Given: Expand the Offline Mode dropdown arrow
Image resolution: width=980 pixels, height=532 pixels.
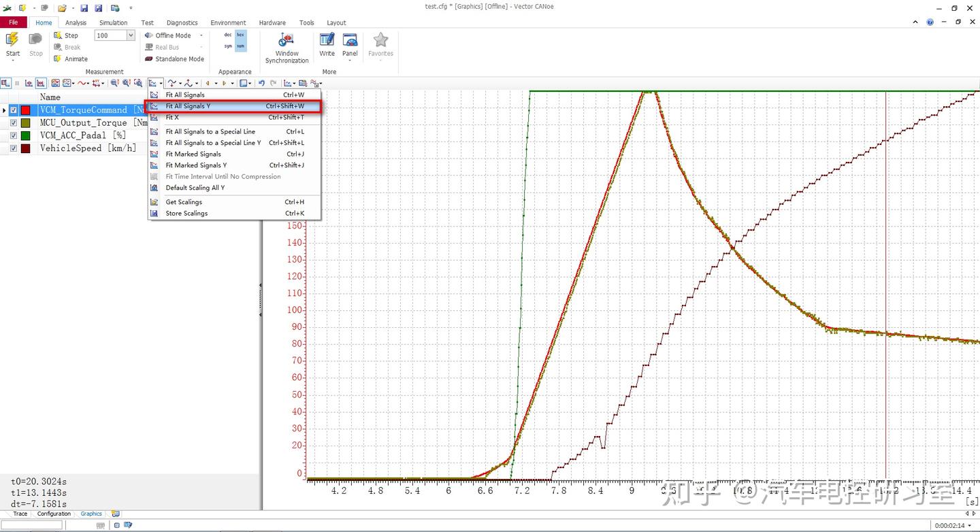Looking at the screenshot, I should [201, 35].
